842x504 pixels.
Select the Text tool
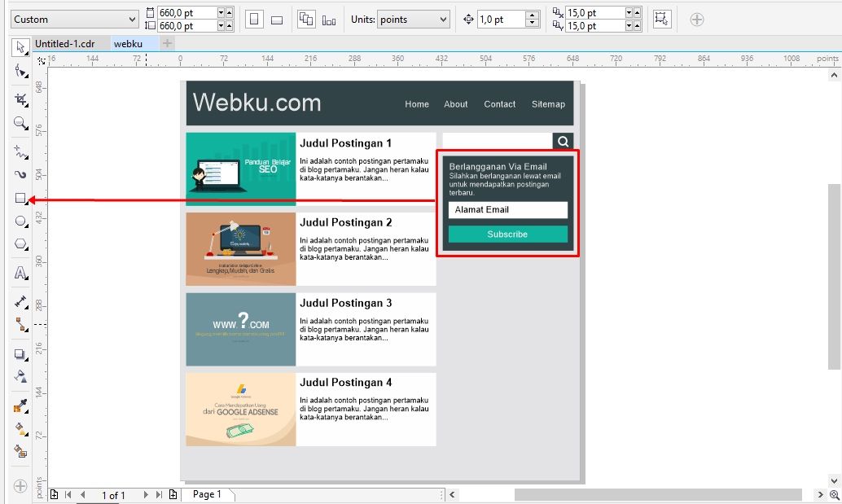coord(20,274)
